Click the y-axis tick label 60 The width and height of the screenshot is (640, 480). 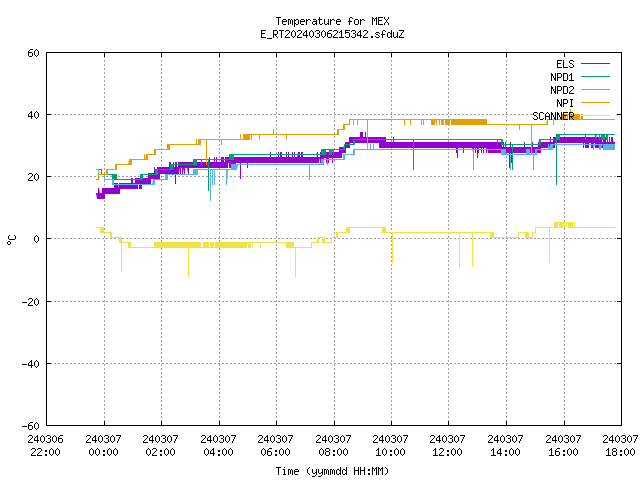pyautogui.click(x=33, y=53)
